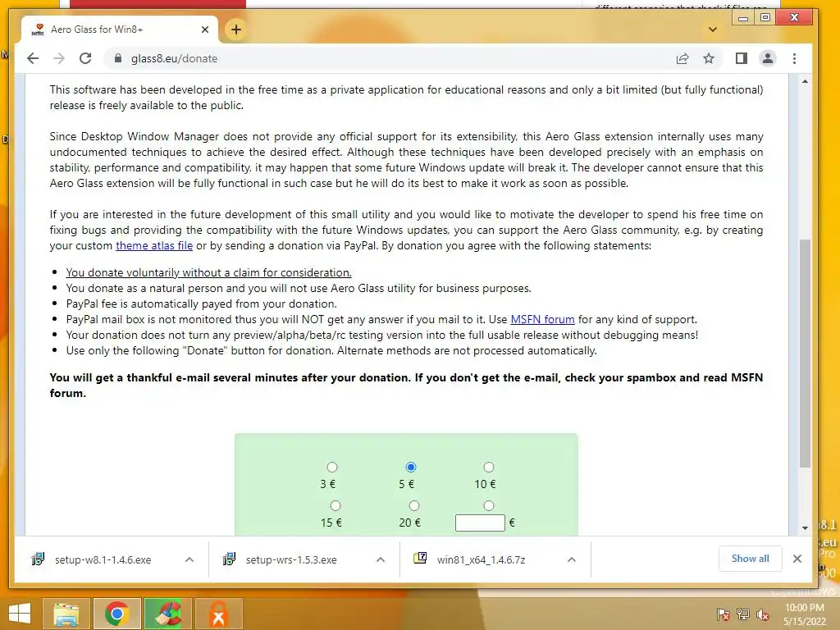Viewport: 840px width, 630px height.
Task: Click the custom euro amount field
Action: tap(480, 523)
